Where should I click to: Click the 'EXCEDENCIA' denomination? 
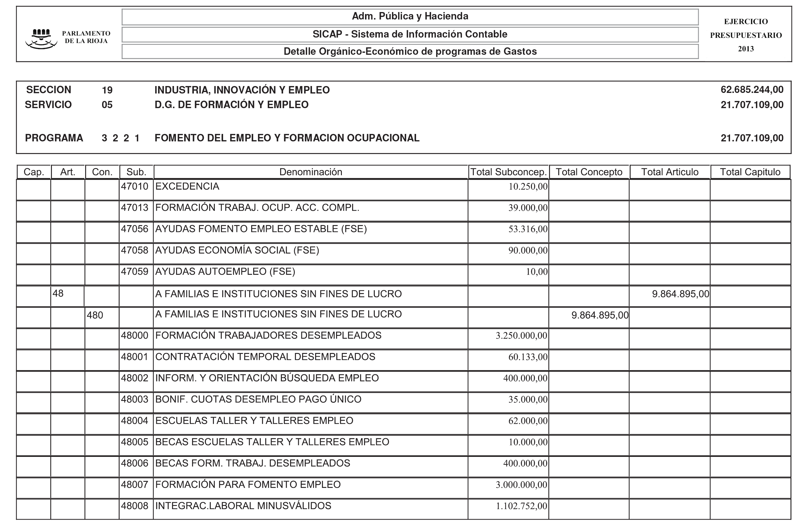pyautogui.click(x=187, y=186)
